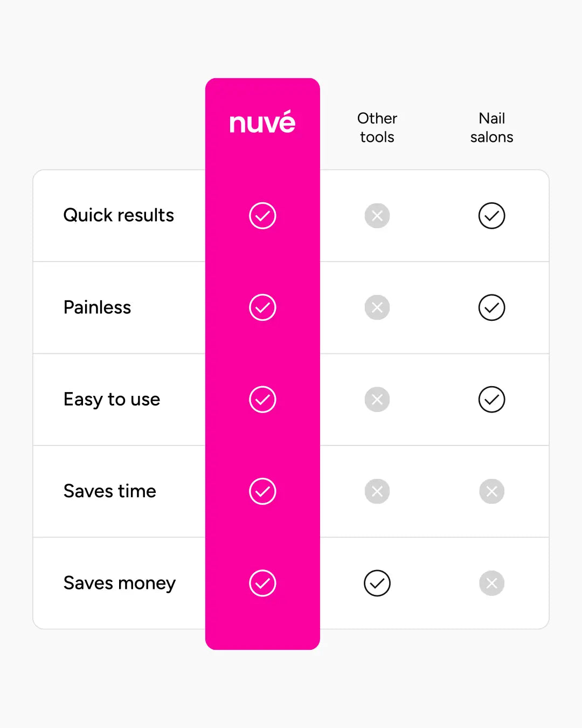Click the Saves money row label
This screenshot has width=582, height=728.
click(120, 583)
